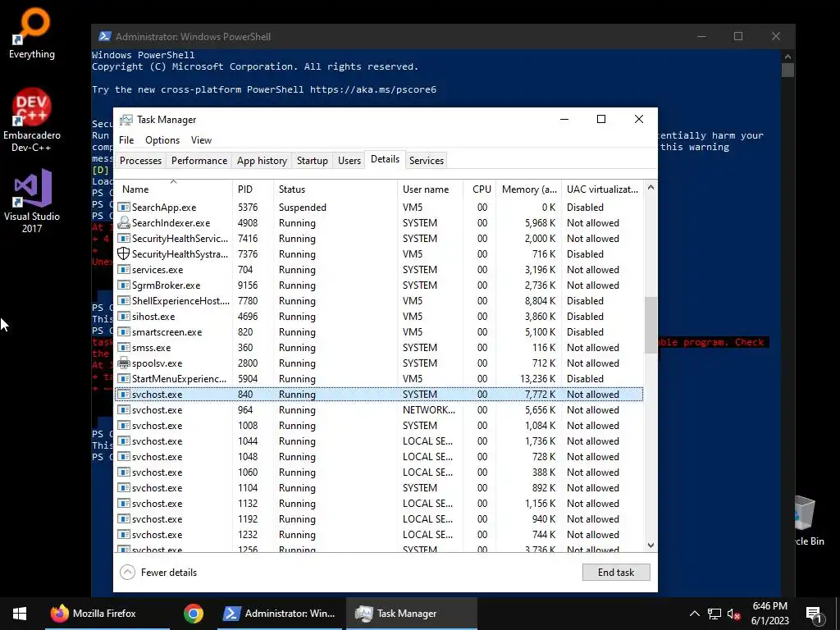This screenshot has height=630, width=840.
Task: Select svchost.exe with PID 1104
Action: click(379, 488)
